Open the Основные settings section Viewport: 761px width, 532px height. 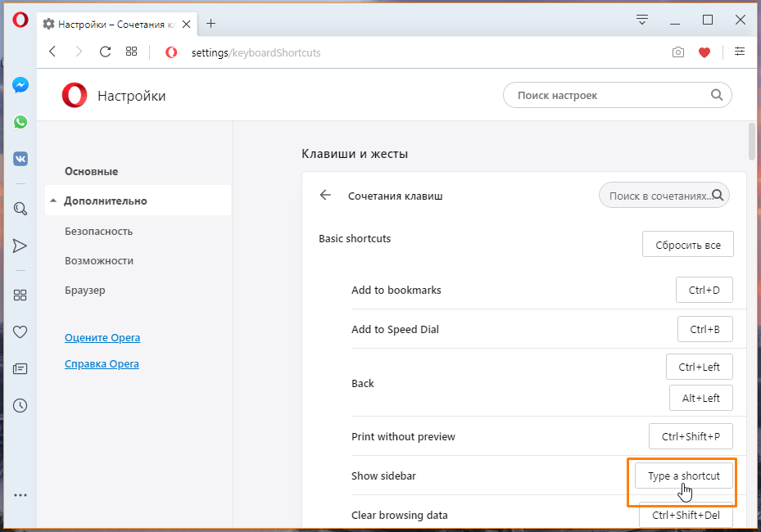point(91,171)
